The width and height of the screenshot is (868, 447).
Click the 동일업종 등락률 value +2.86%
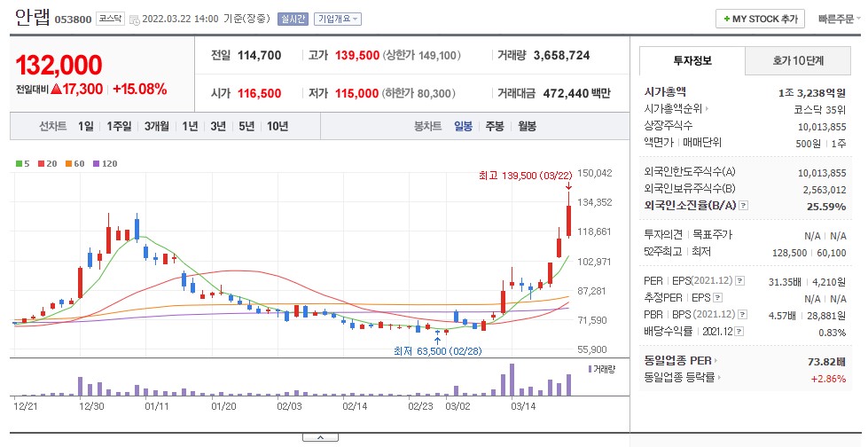pos(828,379)
